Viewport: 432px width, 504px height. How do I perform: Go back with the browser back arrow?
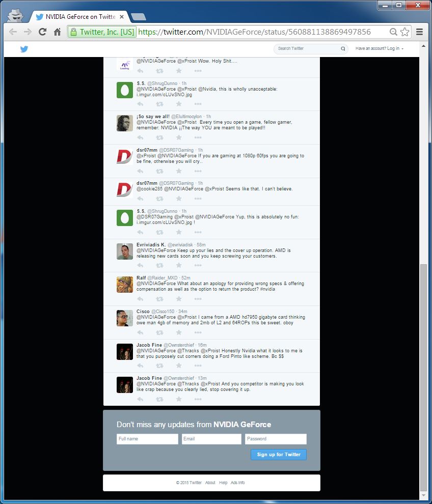pos(13,32)
